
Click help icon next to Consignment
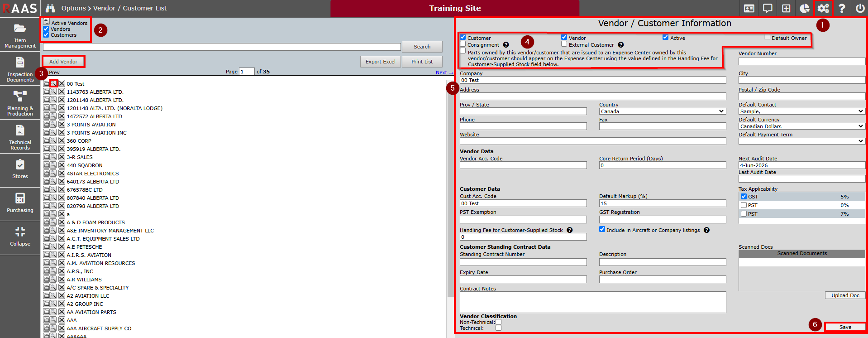(x=506, y=45)
